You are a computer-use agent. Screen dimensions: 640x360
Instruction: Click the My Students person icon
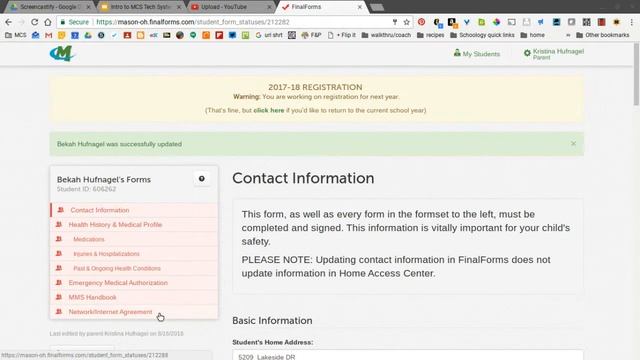pyautogui.click(x=457, y=53)
